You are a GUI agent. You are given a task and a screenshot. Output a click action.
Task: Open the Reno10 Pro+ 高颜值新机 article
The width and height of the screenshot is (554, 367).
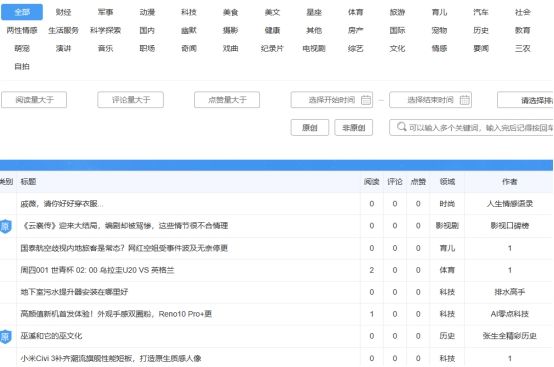[x=116, y=314]
